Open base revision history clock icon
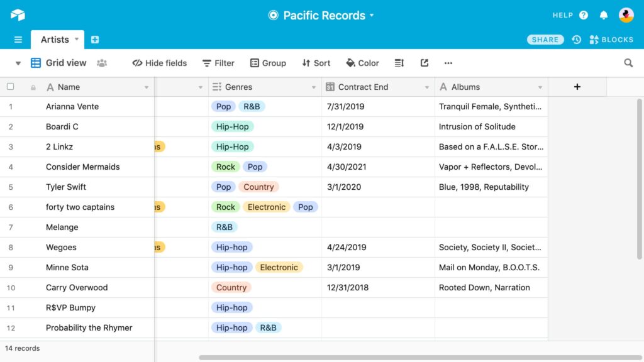 (x=577, y=39)
